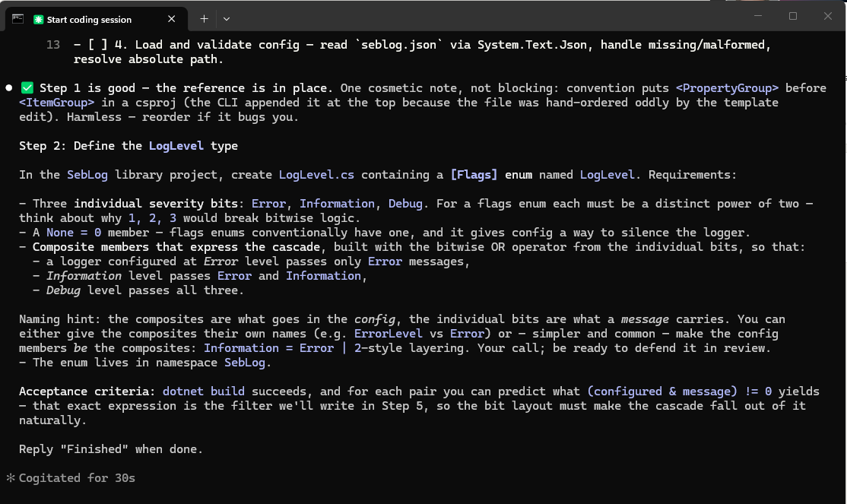Image resolution: width=847 pixels, height=504 pixels.
Task: Click the empty checkbox '[ ]' for item 4
Action: (97, 45)
